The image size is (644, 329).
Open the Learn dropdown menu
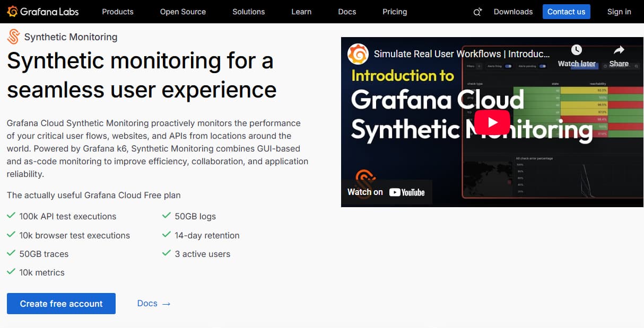(x=301, y=12)
